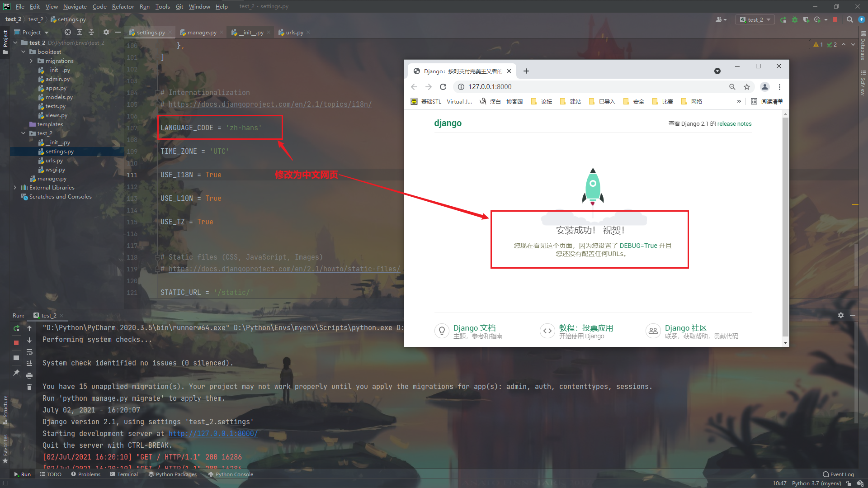Open the Django 社区 link
This screenshot has width=868, height=488.
click(x=686, y=328)
